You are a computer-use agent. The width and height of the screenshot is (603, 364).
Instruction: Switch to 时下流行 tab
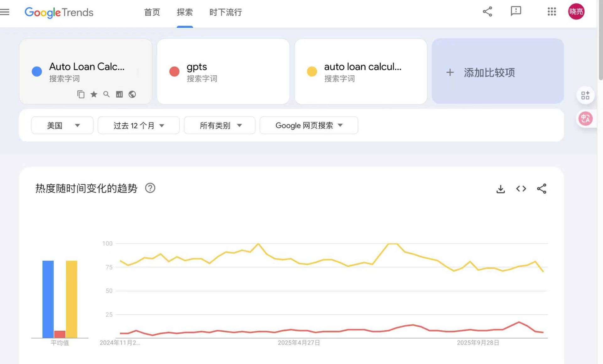click(x=225, y=12)
